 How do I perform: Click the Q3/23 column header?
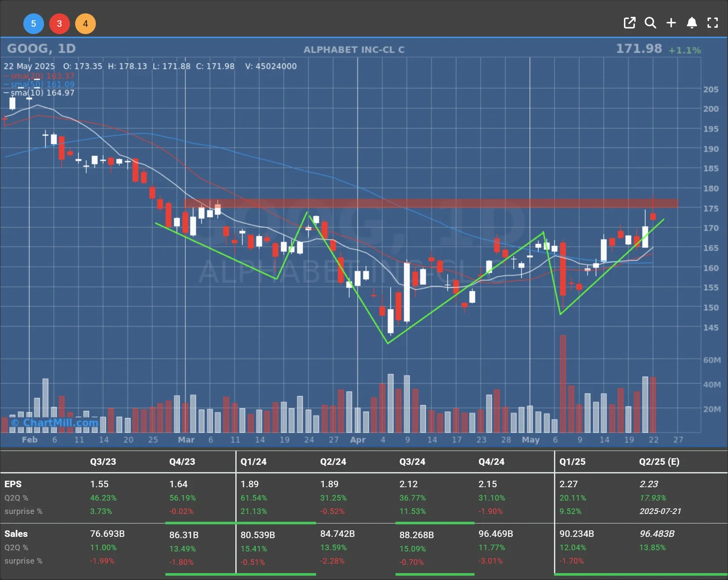(x=103, y=461)
